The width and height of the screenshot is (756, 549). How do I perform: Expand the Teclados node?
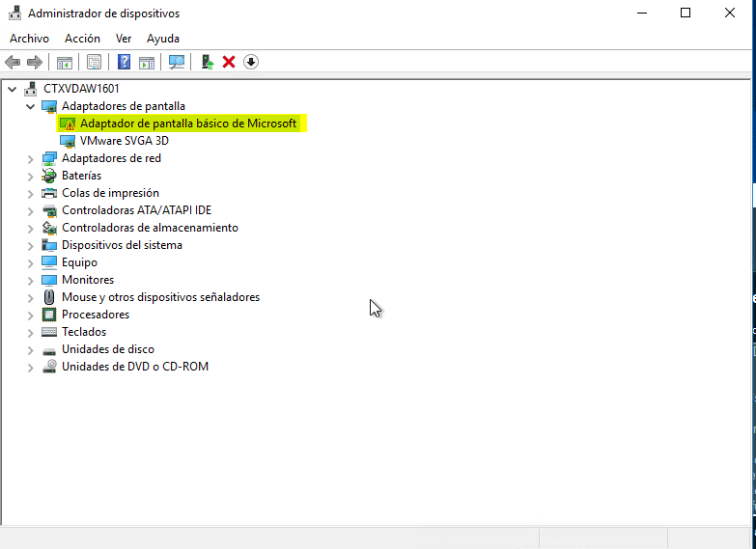point(30,333)
